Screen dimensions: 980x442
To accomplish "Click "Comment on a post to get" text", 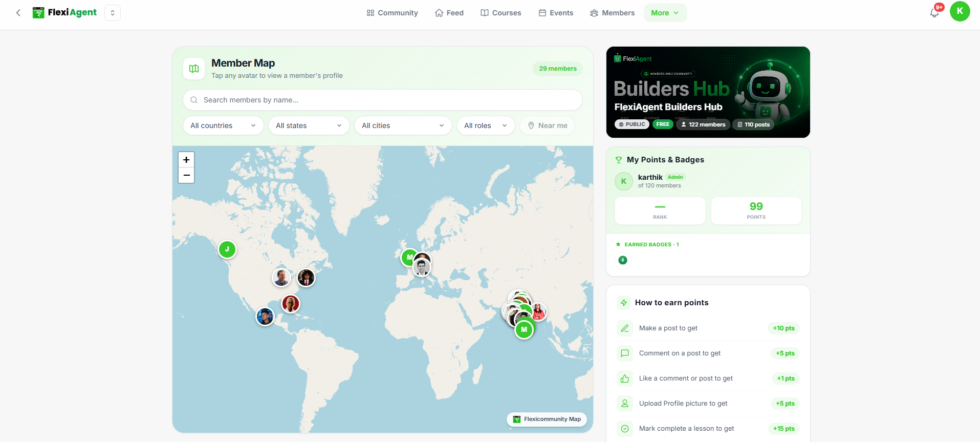I will point(680,353).
